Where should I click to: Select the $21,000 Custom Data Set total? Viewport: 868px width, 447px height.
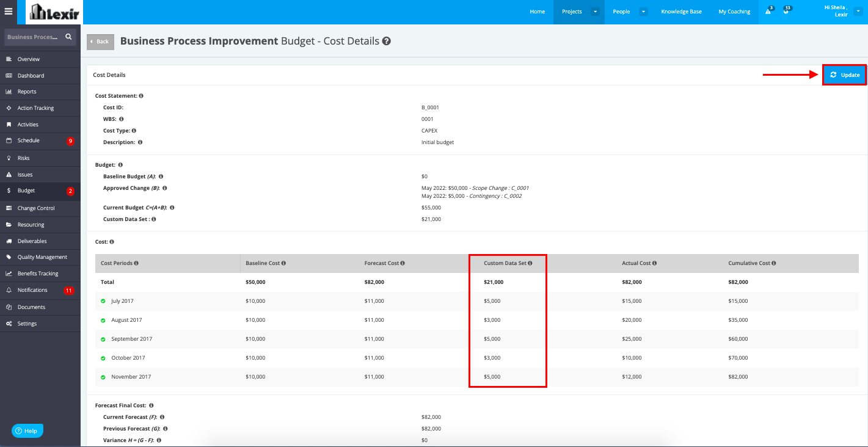[x=494, y=282]
